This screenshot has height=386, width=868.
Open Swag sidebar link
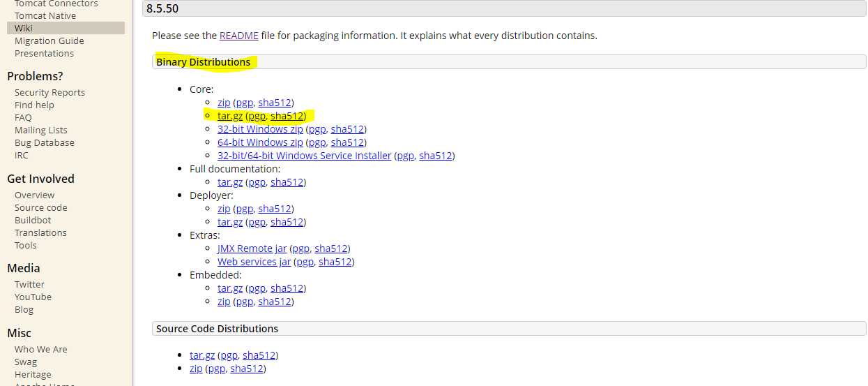point(26,362)
